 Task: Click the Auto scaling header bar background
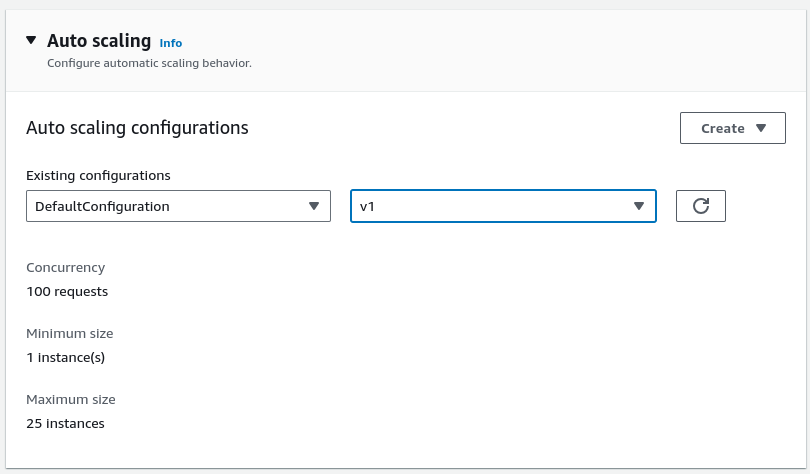pyautogui.click(x=500, y=50)
